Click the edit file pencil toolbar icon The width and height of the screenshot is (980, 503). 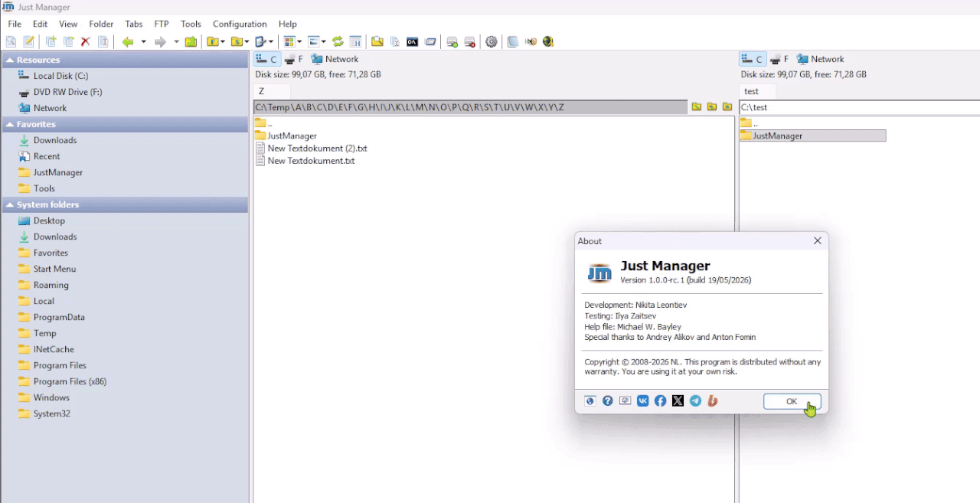pyautogui.click(x=28, y=41)
